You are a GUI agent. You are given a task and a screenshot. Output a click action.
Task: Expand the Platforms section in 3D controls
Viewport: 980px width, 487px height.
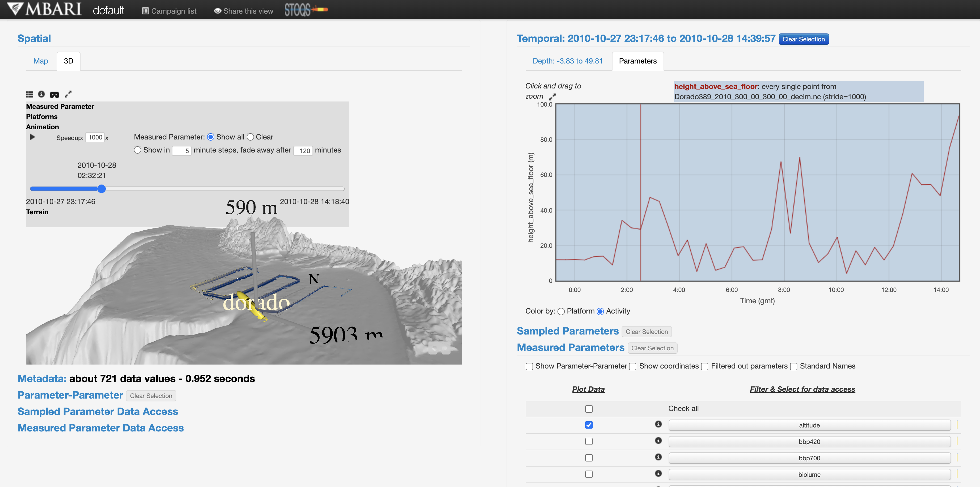click(42, 117)
